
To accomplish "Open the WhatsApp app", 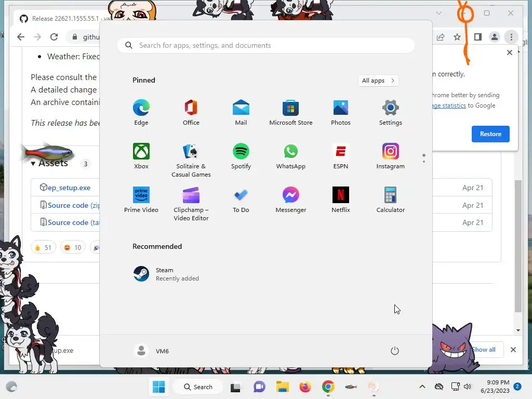I will (291, 156).
